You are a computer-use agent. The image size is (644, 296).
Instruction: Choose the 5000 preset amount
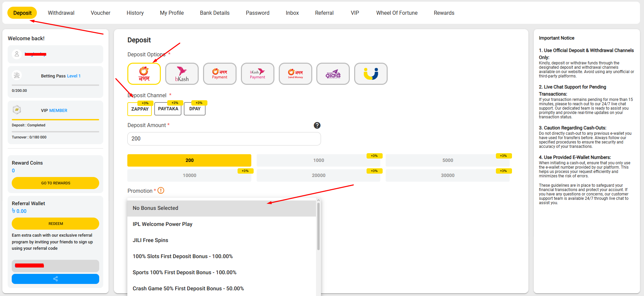[x=448, y=160]
